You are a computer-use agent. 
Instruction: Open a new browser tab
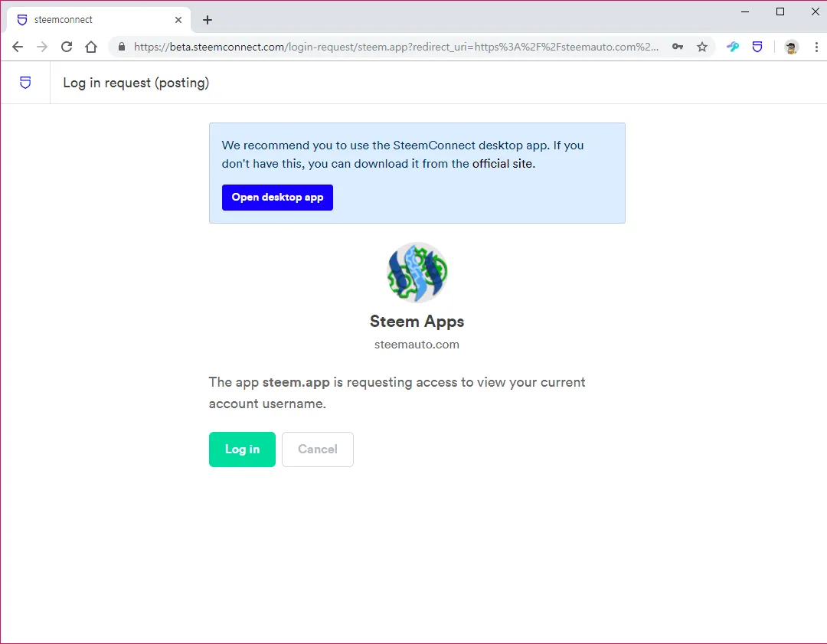click(x=208, y=20)
